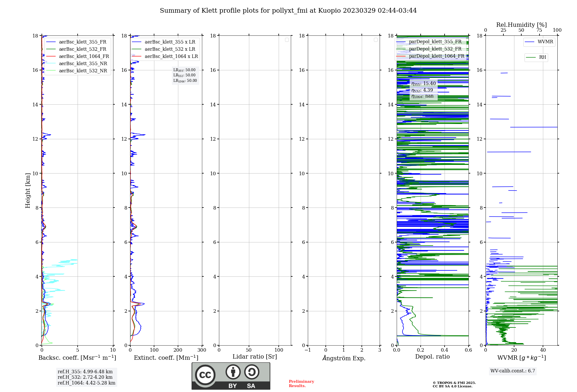The width and height of the screenshot is (577, 392).
Task: Click aerBsc_klett_355 x LR legend entry
Action: tap(164, 42)
